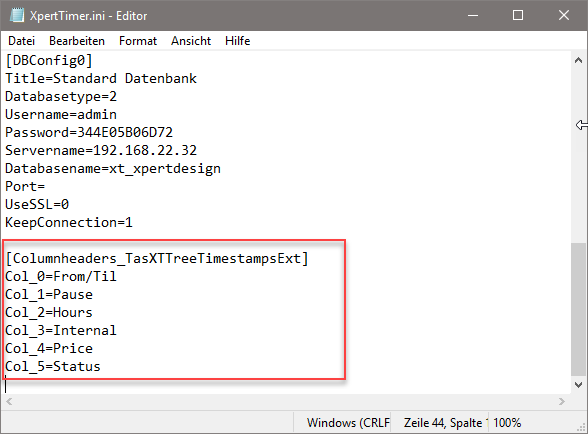Click the vertical scrollbar down arrow
This screenshot has height=434, width=588.
click(578, 385)
